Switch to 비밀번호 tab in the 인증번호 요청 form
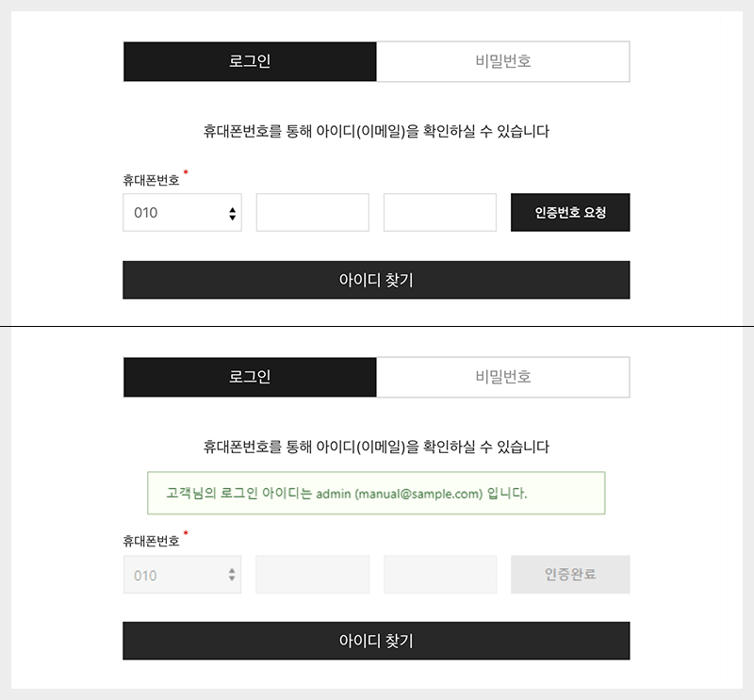This screenshot has width=754, height=700. click(502, 62)
